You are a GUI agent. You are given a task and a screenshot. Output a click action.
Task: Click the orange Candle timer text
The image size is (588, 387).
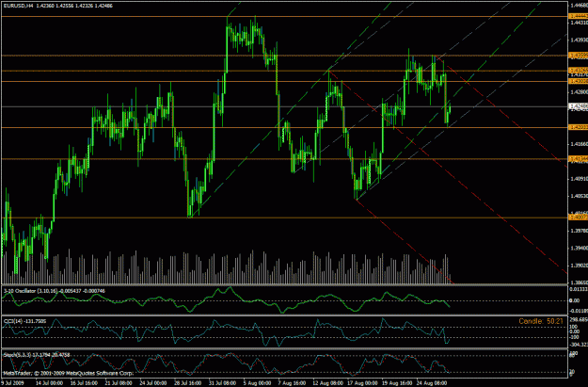coord(541,321)
